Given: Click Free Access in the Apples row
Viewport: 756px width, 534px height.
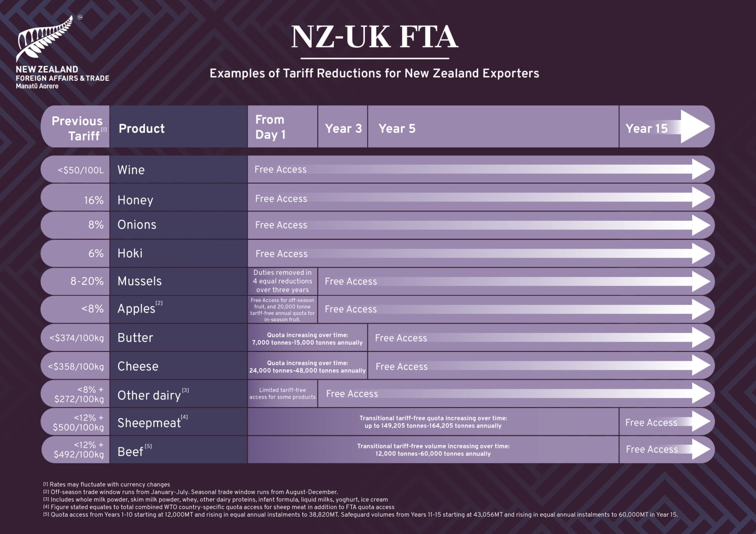Looking at the screenshot, I should click(x=351, y=309).
